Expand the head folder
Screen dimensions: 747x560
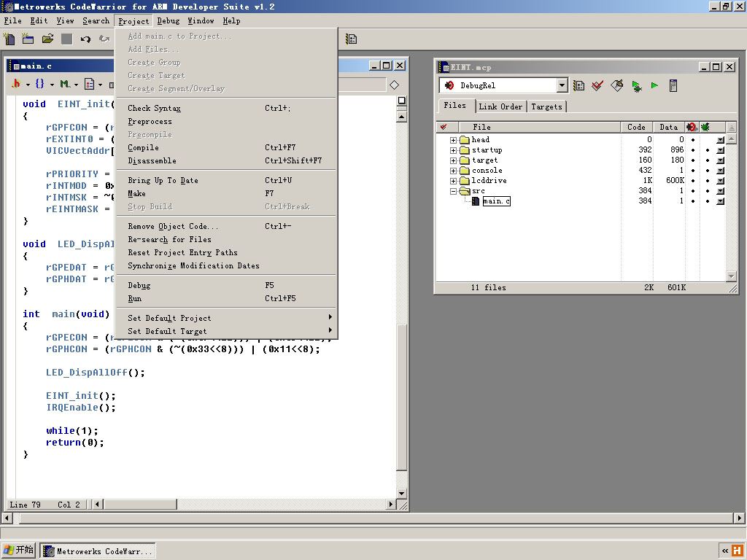[453, 140]
